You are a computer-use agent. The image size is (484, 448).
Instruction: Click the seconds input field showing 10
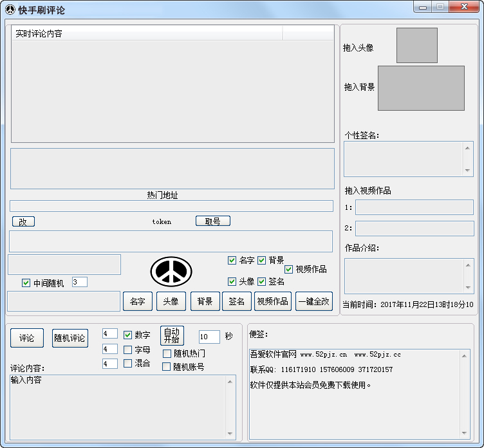(209, 337)
